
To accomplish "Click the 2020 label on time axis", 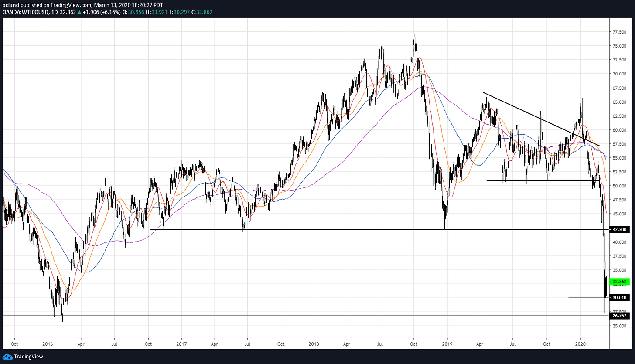I will 581,344.
